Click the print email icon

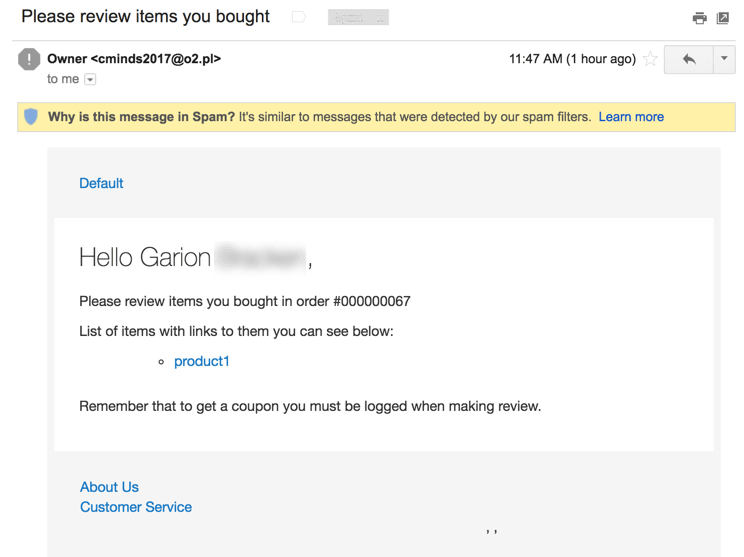[699, 18]
